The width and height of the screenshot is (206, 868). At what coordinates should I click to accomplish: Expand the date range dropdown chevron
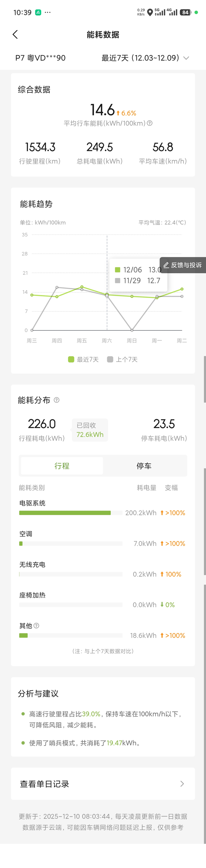(186, 58)
